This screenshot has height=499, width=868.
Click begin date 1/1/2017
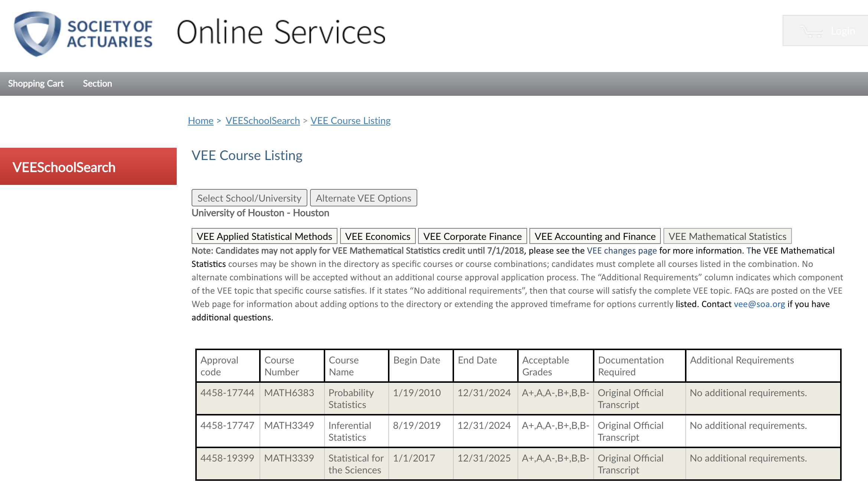414,458
